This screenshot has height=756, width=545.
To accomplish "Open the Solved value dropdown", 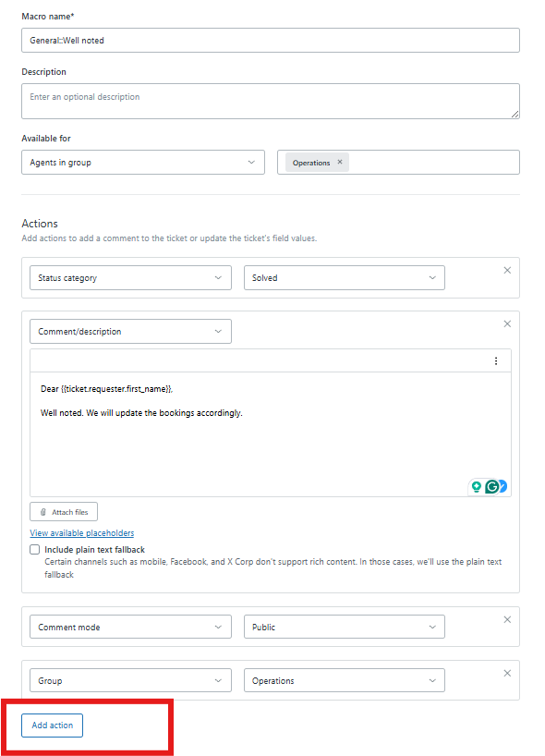I will tap(344, 277).
